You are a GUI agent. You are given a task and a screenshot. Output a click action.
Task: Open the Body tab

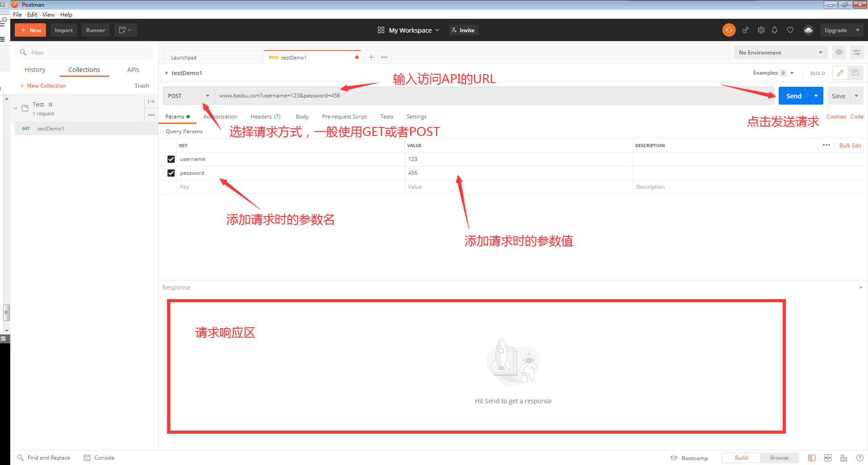click(x=302, y=116)
